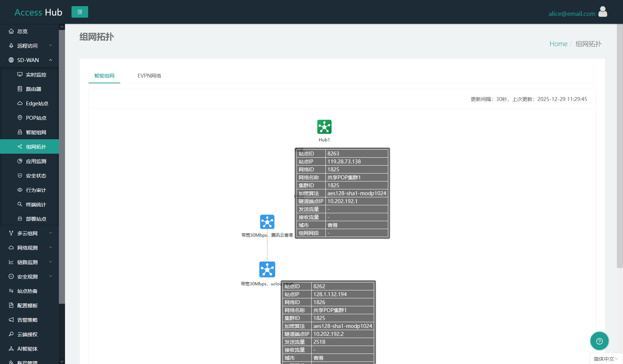Screen dimensions: 623x364
Task: Open Edge站点 menu item
Action: coord(30,104)
